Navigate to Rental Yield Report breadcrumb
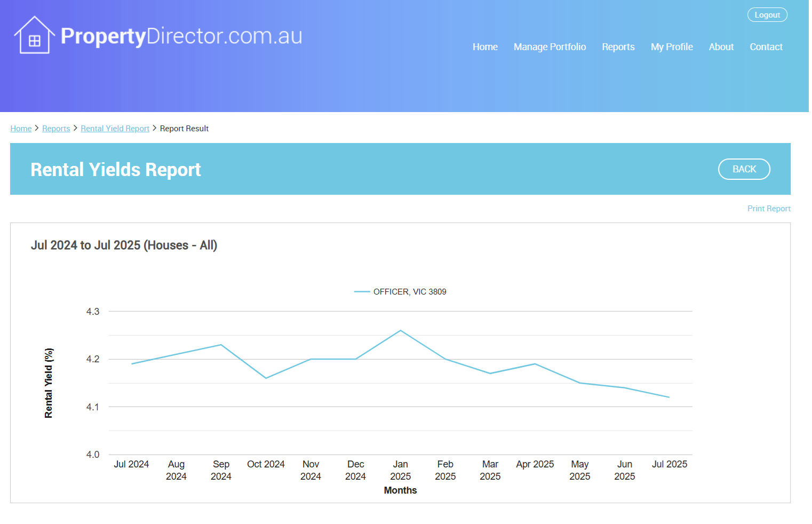The image size is (812, 524). 115,129
